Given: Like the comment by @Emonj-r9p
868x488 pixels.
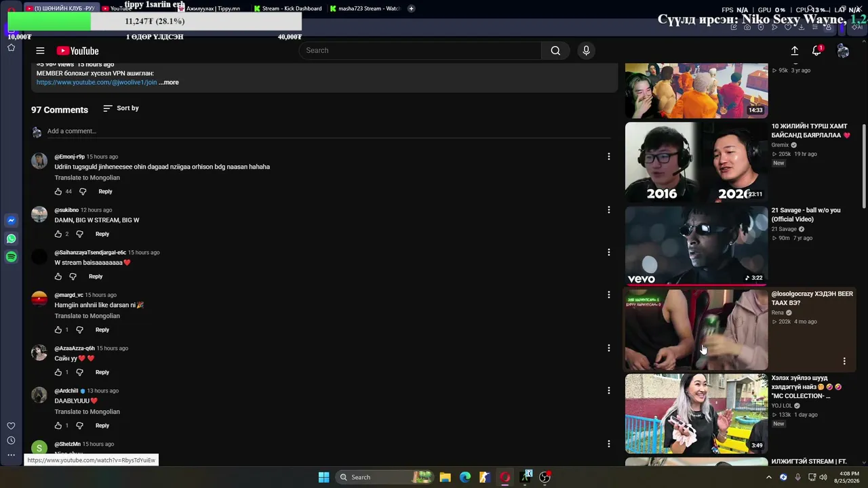Looking at the screenshot, I should point(58,192).
